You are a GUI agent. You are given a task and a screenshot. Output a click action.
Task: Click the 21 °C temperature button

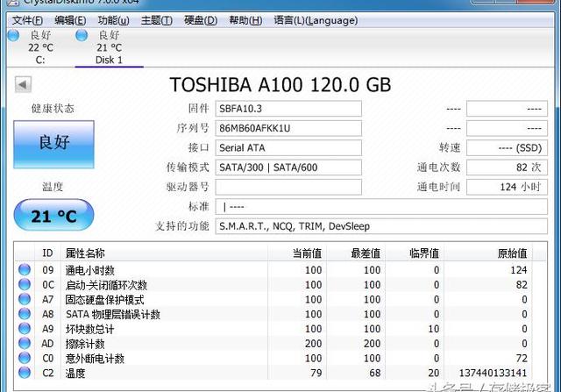coord(54,216)
